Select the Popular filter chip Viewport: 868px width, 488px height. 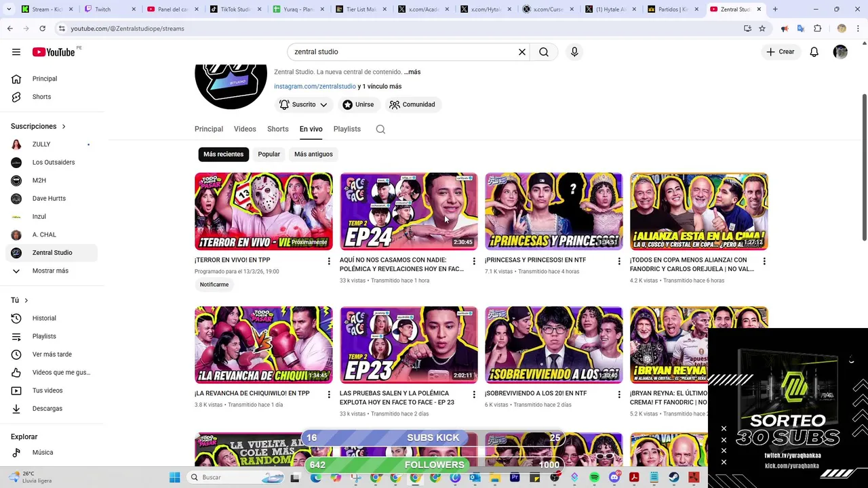coord(269,155)
